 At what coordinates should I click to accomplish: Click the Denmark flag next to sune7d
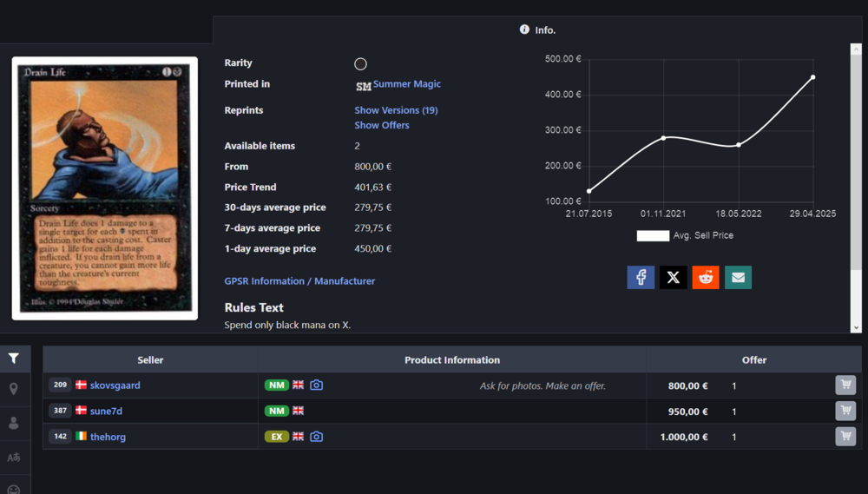(81, 411)
